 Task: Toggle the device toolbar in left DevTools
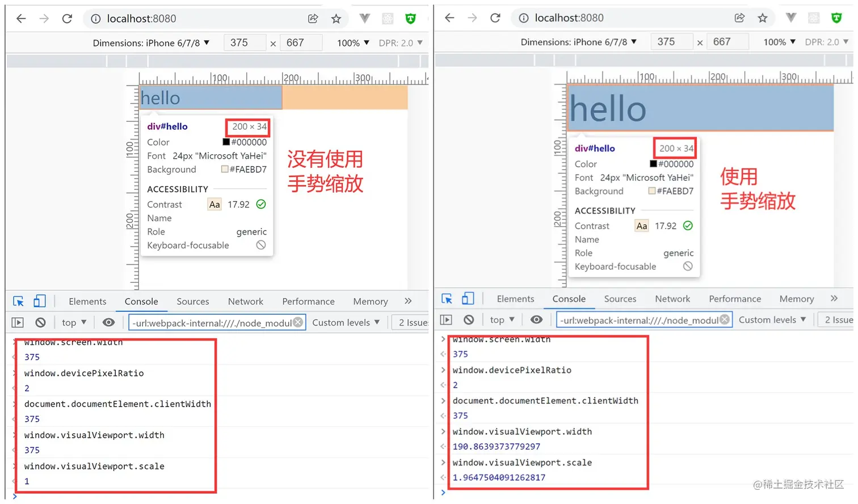pyautogui.click(x=39, y=301)
